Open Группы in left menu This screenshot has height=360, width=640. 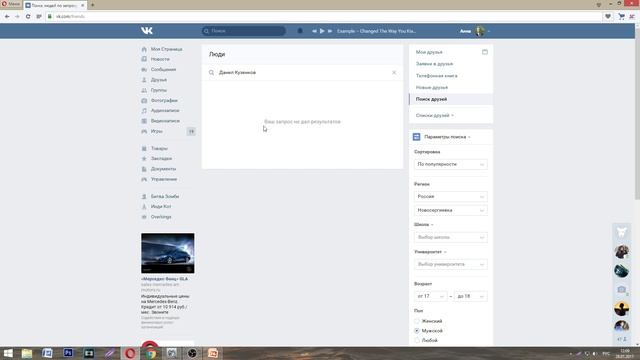tap(159, 90)
